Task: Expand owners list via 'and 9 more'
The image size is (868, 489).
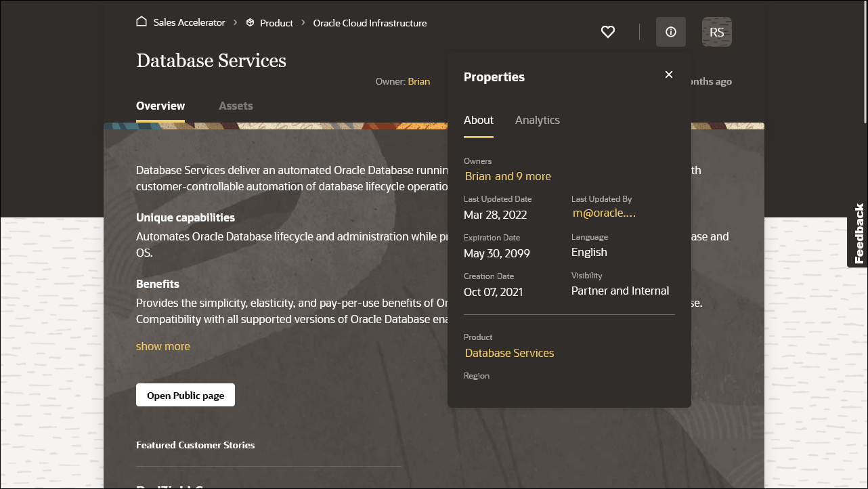Action: click(525, 176)
